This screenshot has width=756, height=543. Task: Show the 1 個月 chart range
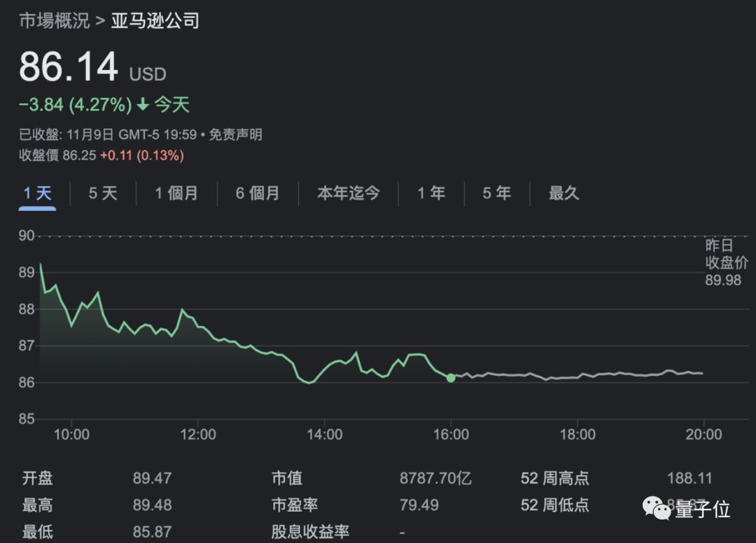[176, 193]
